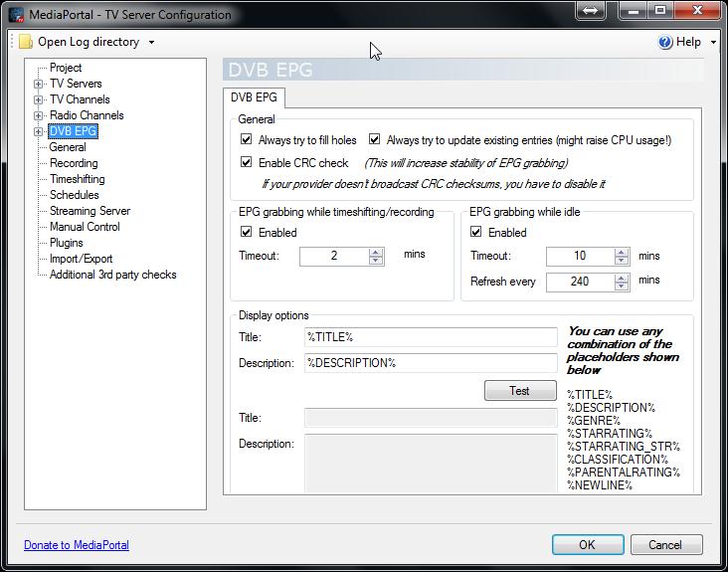Open Plugins in the tree
The width and height of the screenshot is (728, 572).
coord(67,243)
